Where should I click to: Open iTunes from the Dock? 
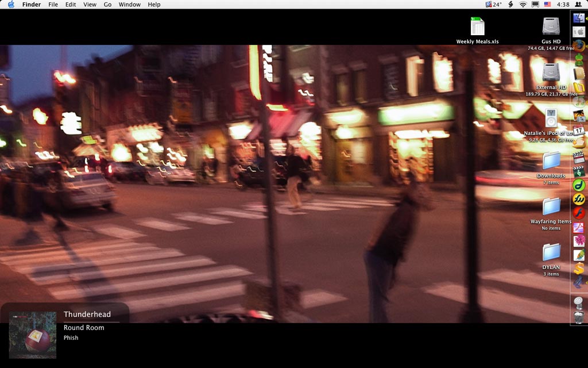[579, 101]
